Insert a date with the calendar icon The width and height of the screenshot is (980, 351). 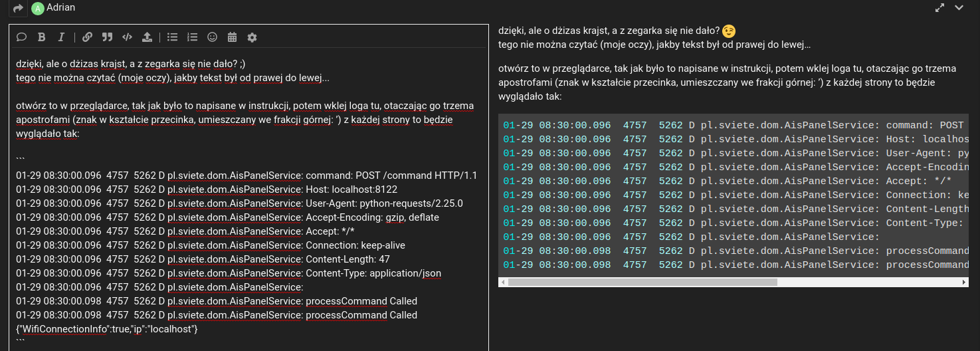pos(232,37)
